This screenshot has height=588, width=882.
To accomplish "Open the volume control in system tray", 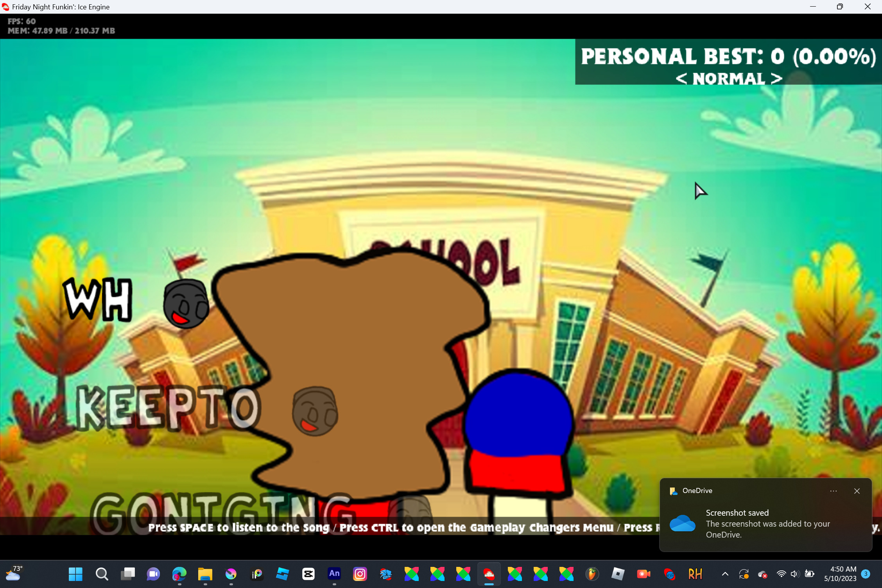I will coord(794,574).
